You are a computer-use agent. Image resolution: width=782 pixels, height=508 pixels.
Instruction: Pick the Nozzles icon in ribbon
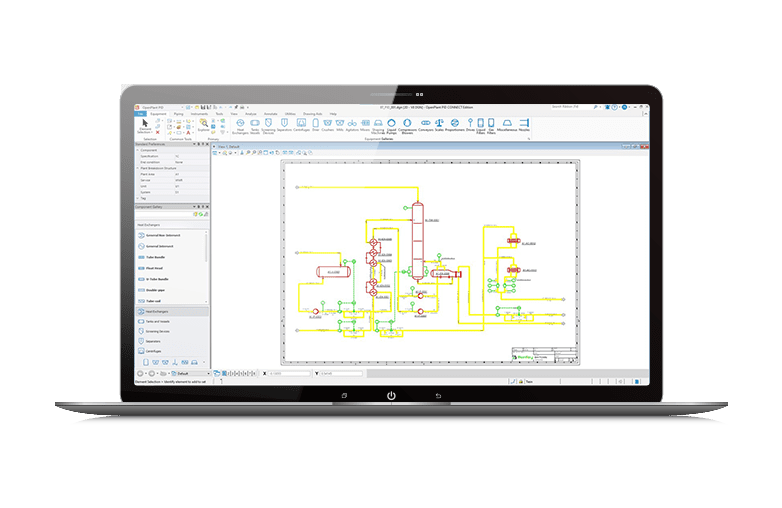(525, 124)
